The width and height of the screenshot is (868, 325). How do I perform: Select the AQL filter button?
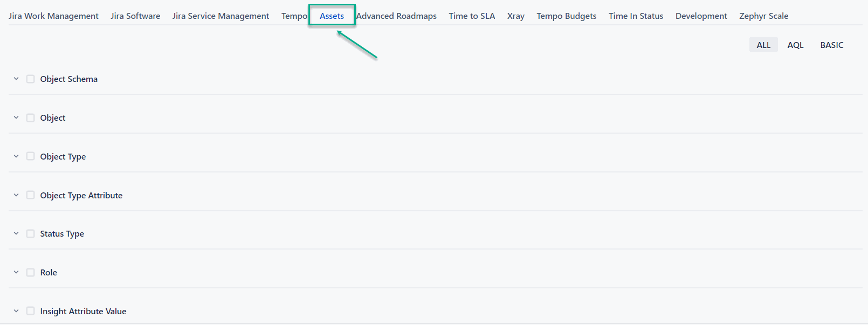point(795,45)
